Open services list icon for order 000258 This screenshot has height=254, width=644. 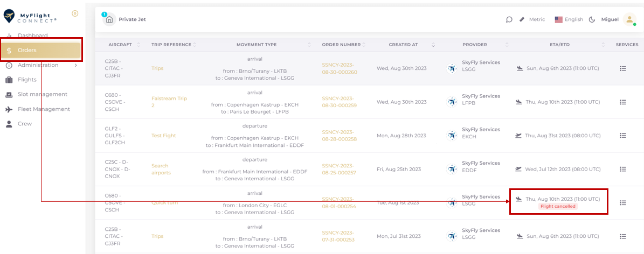[x=622, y=136]
